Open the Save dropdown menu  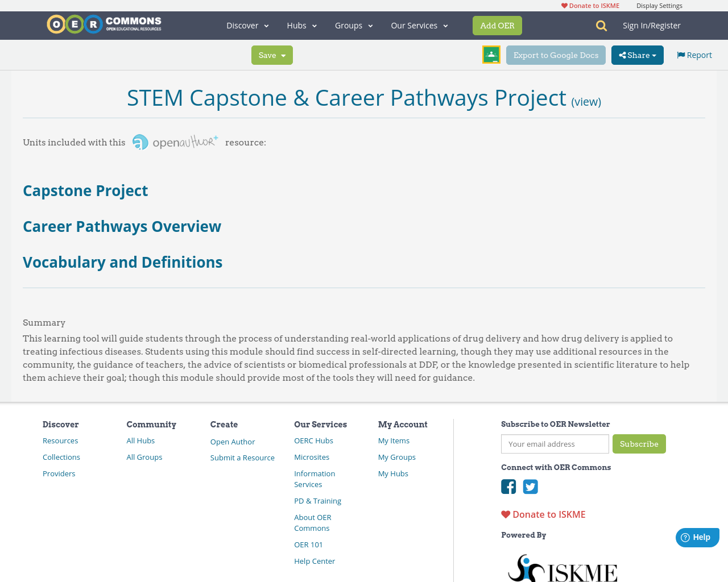coord(272,55)
